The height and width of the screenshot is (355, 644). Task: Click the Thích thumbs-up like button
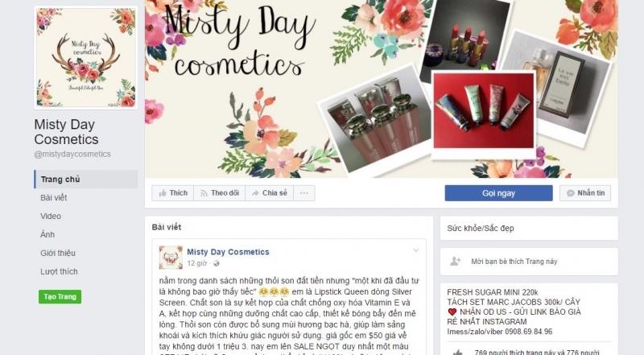click(173, 193)
